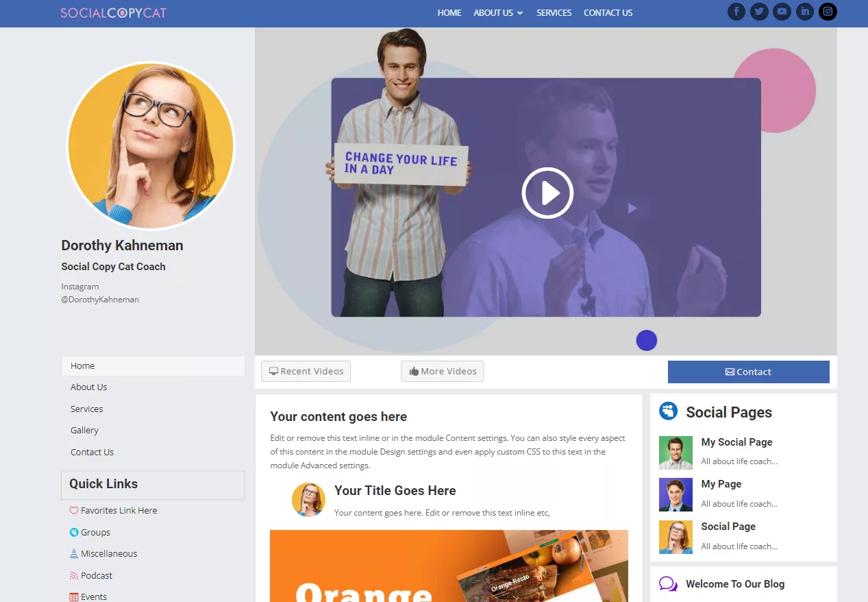This screenshot has height=602, width=868.
Task: Open the YouTube social icon in header
Action: tap(782, 12)
